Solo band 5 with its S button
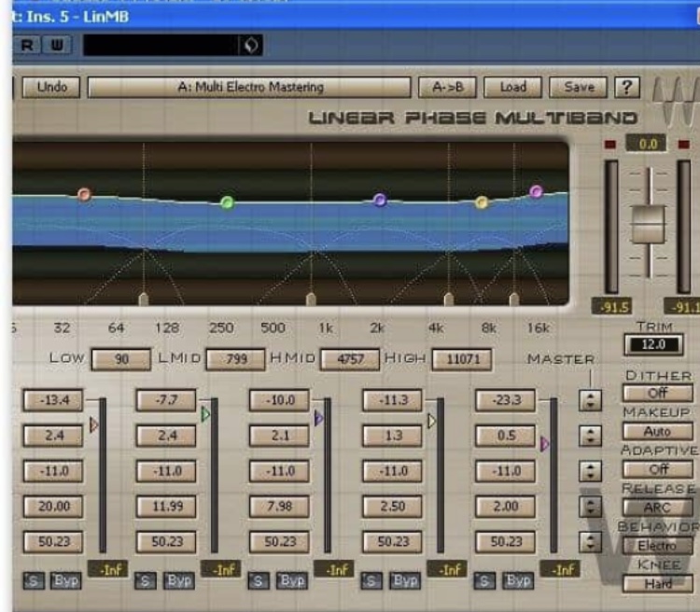 click(484, 581)
